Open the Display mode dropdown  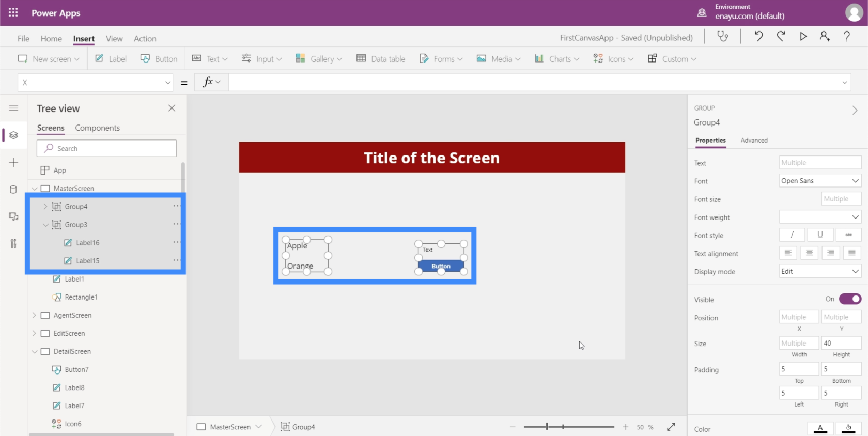coord(820,271)
